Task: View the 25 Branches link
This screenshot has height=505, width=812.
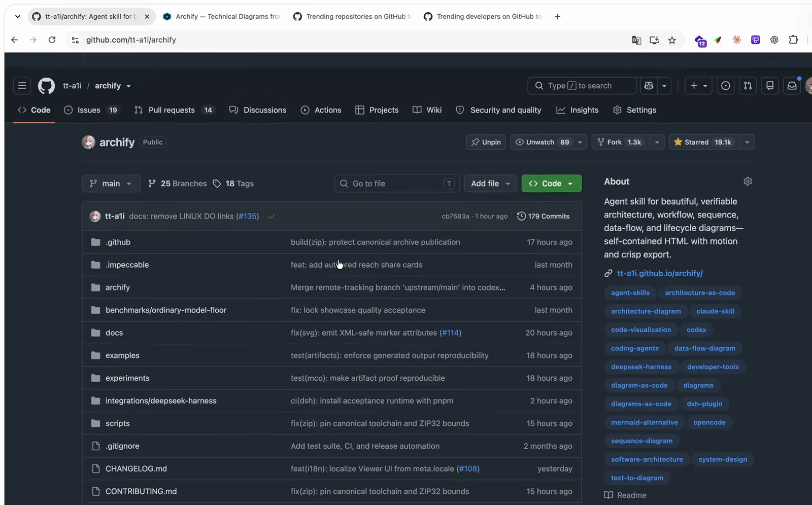Action: click(x=177, y=184)
